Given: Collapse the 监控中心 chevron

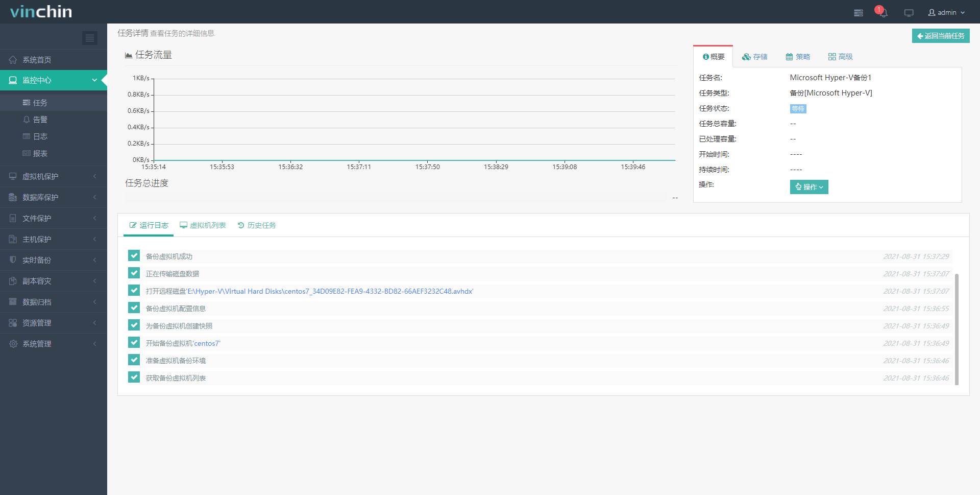Looking at the screenshot, I should (x=94, y=80).
